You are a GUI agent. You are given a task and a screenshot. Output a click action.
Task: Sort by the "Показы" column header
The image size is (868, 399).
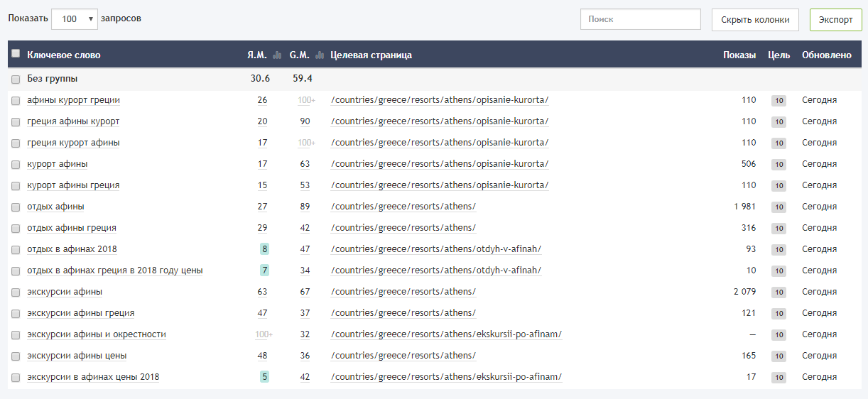coord(739,55)
